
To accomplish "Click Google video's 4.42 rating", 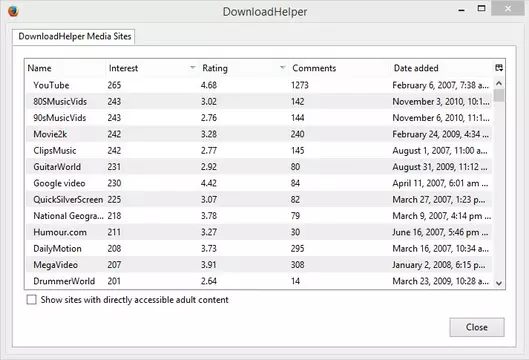I will 209,183.
